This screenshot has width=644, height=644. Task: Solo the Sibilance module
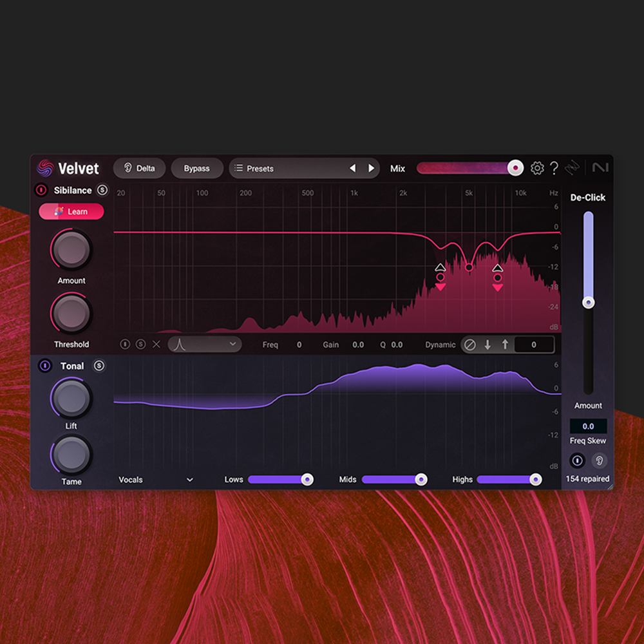click(x=102, y=190)
